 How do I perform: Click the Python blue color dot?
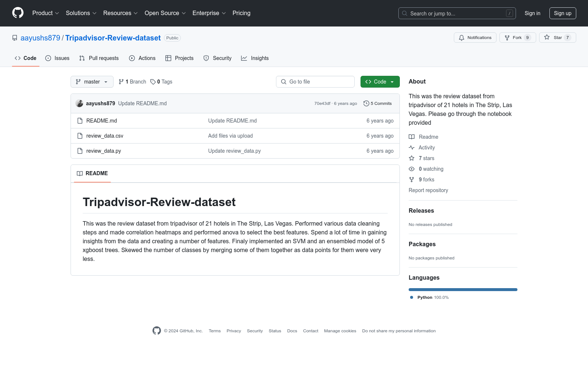click(412, 297)
